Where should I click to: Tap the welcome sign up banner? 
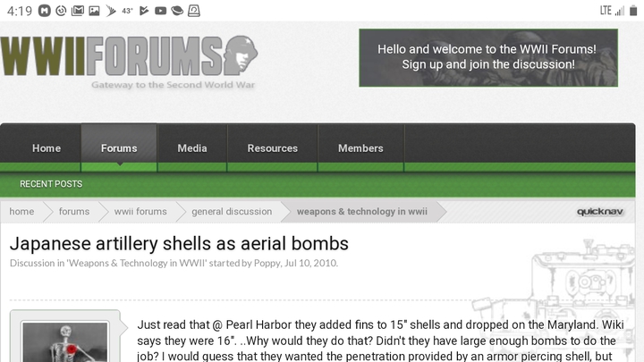coord(488,57)
